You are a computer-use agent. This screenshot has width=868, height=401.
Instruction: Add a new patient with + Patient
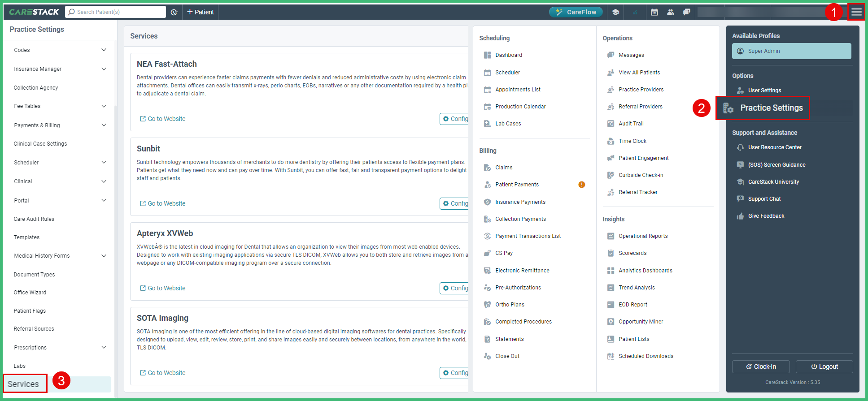click(200, 12)
